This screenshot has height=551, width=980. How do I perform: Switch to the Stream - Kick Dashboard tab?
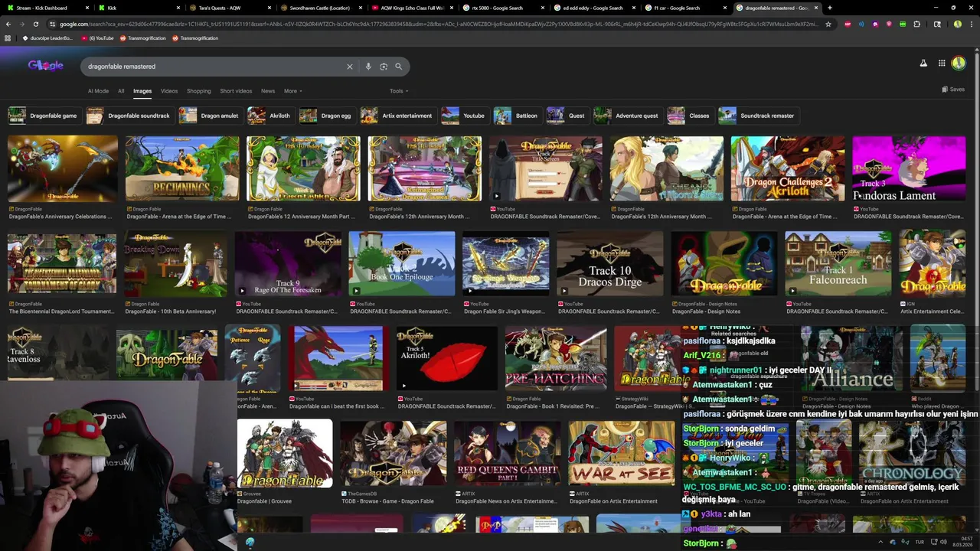(46, 8)
